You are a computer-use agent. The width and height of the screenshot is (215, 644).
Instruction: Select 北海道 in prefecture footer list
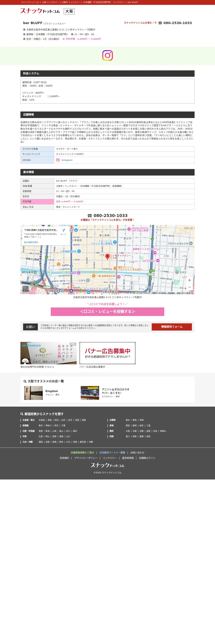coord(42,420)
